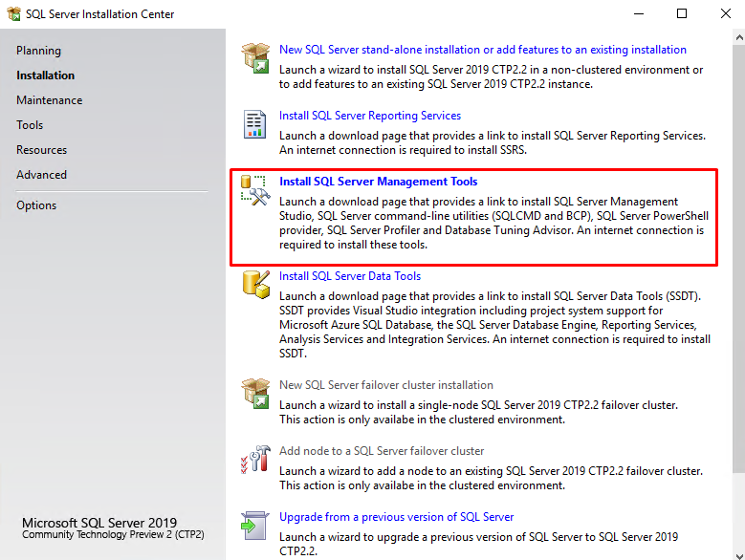Open the Advanced section
The image size is (745, 560).
pos(41,175)
